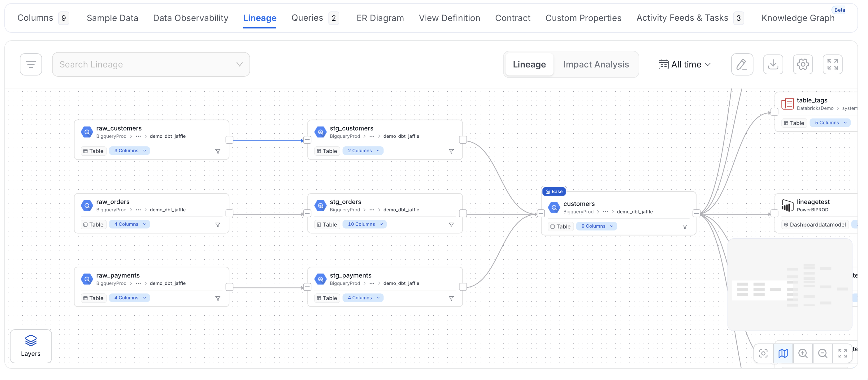Expand 5 Columns on table_tags
The width and height of the screenshot is (868, 380).
click(x=830, y=123)
